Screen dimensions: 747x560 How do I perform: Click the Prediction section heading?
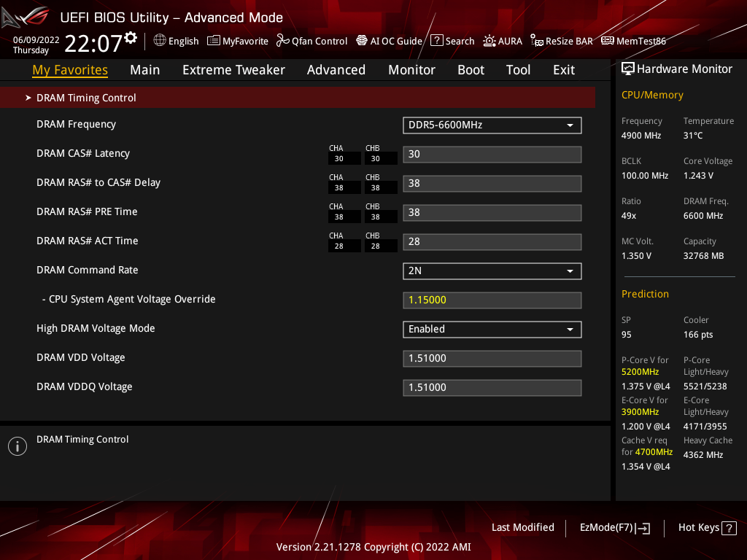coord(645,295)
